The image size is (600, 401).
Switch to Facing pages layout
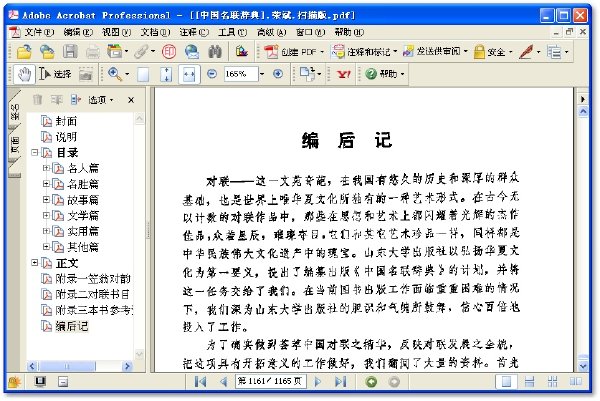point(576,381)
